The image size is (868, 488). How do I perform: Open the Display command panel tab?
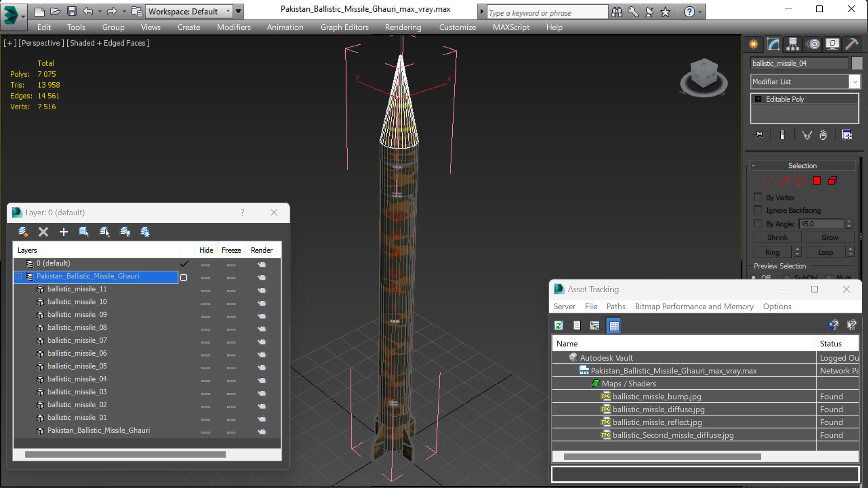(832, 44)
